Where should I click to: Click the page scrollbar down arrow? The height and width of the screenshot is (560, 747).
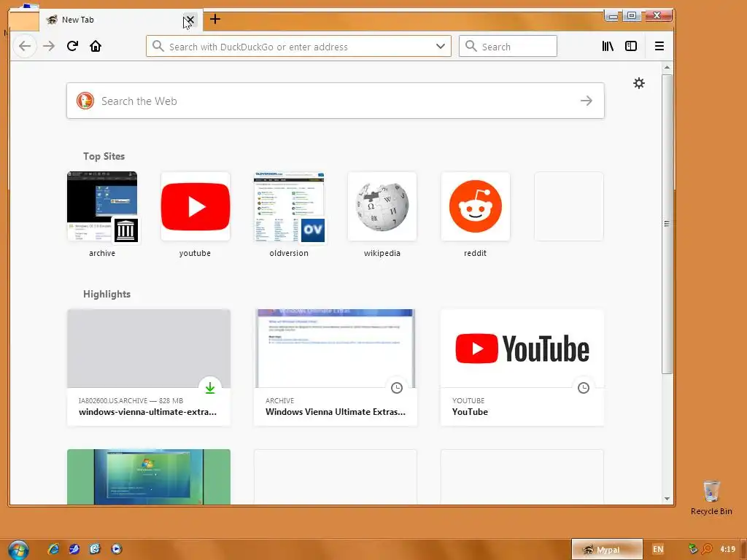click(667, 499)
